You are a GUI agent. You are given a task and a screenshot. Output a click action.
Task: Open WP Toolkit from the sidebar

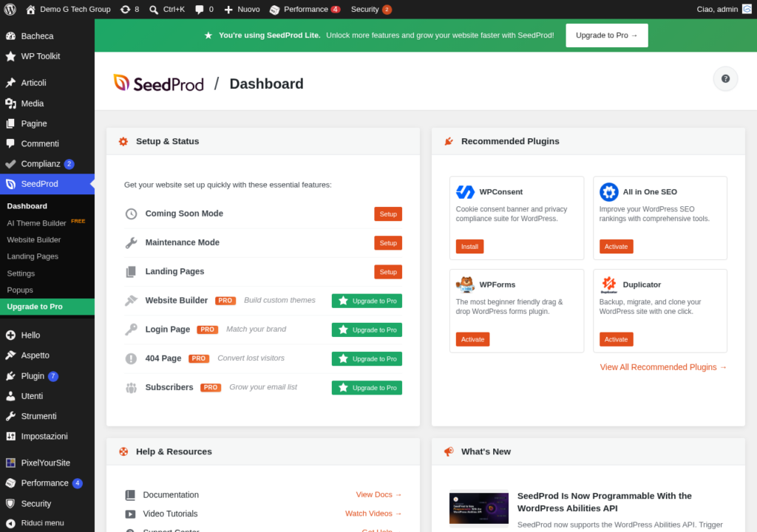click(47, 56)
